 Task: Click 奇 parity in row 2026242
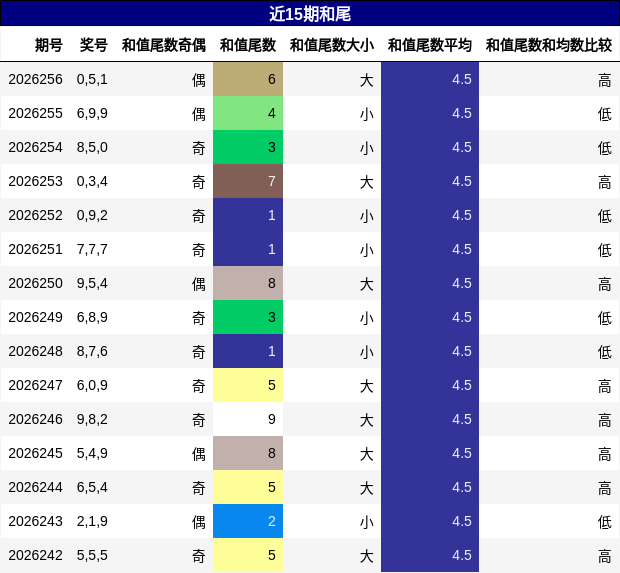click(198, 556)
